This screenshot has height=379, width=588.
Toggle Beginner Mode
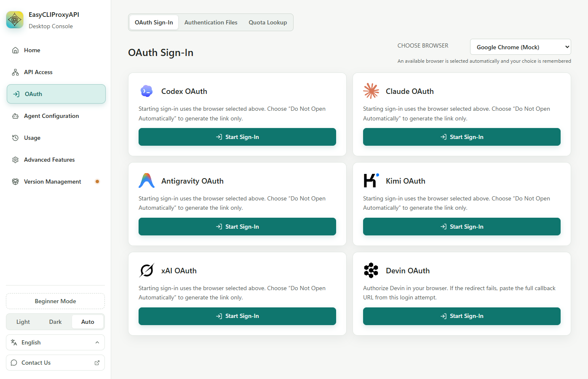(x=55, y=301)
